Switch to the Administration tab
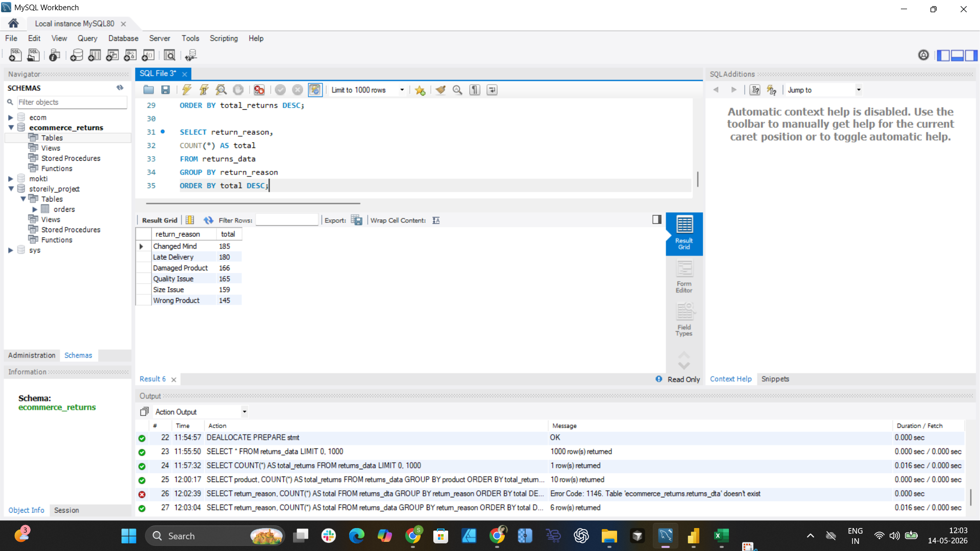Image resolution: width=980 pixels, height=551 pixels. pos(32,355)
